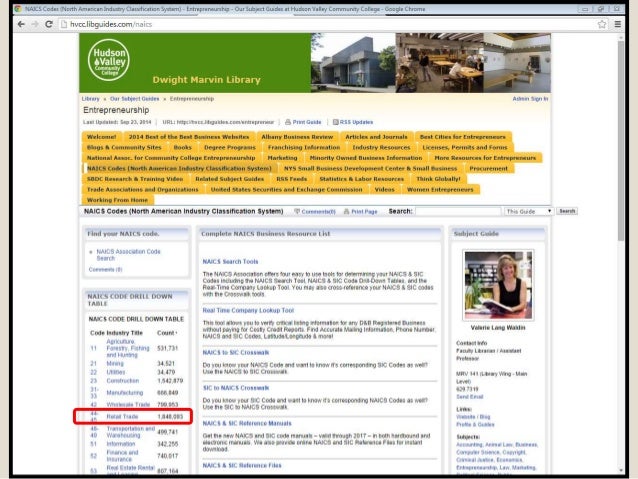Click the page vertical scrollbar thumb
The width and height of the screenshot is (638, 479).
(x=621, y=140)
